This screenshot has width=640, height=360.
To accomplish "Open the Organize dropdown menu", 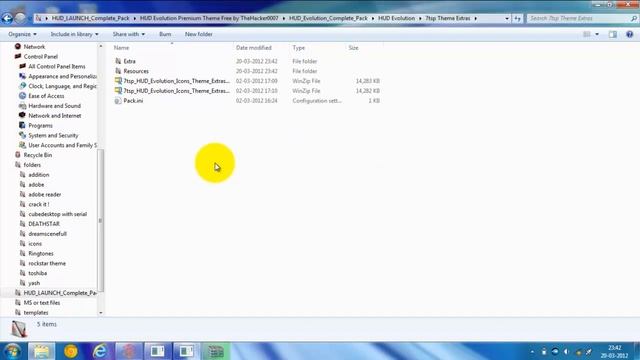I will pos(22,34).
